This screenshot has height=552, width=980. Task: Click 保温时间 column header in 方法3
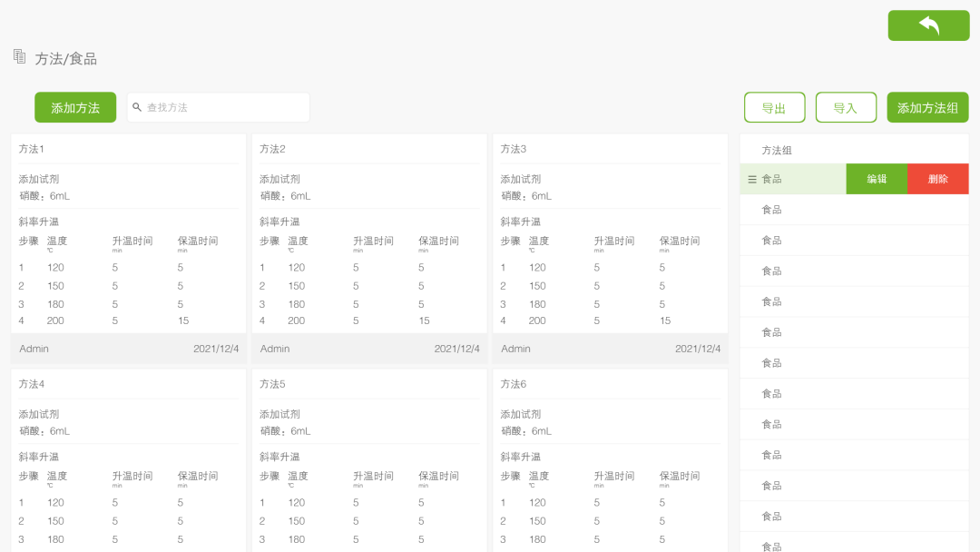tap(680, 241)
